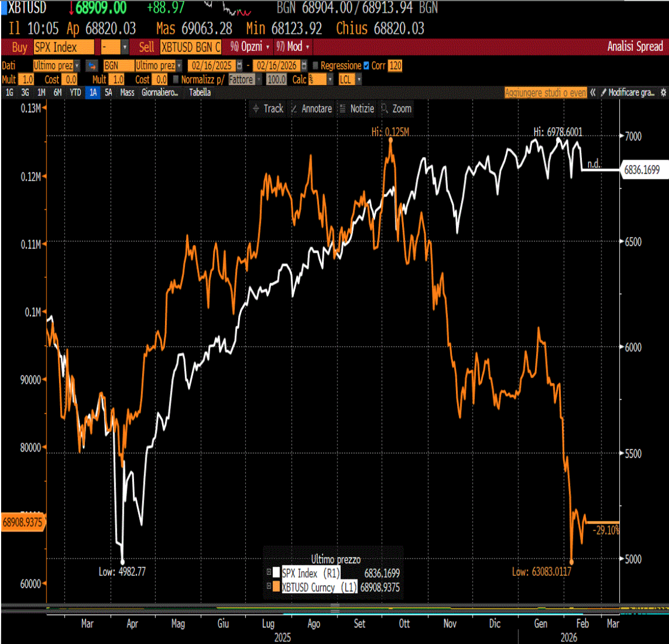Click the swap securities arrows icon
669x644 pixels.
click(x=92, y=66)
